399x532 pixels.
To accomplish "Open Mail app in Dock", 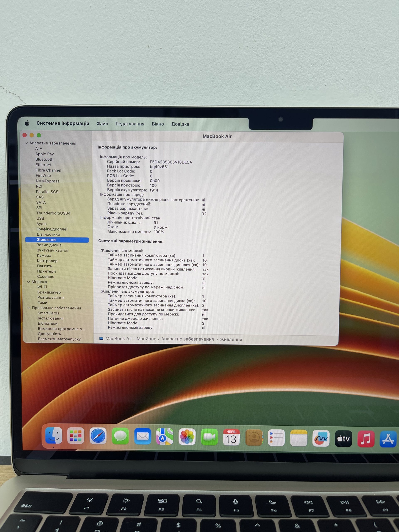I will click(143, 436).
